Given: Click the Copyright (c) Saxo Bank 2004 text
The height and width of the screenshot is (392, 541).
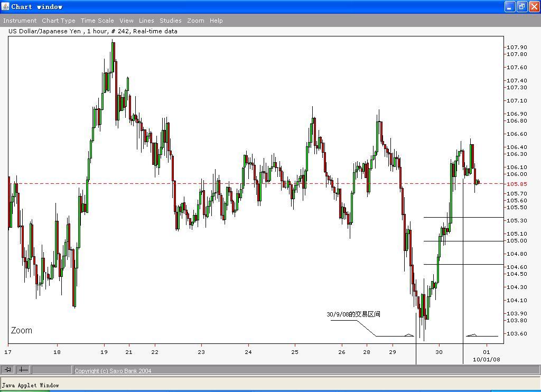Looking at the screenshot, I should [113, 371].
